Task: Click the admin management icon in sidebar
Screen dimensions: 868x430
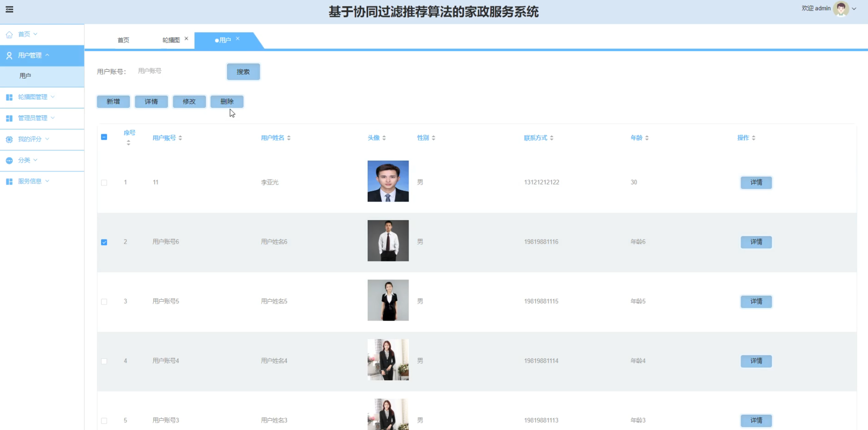Action: point(9,118)
